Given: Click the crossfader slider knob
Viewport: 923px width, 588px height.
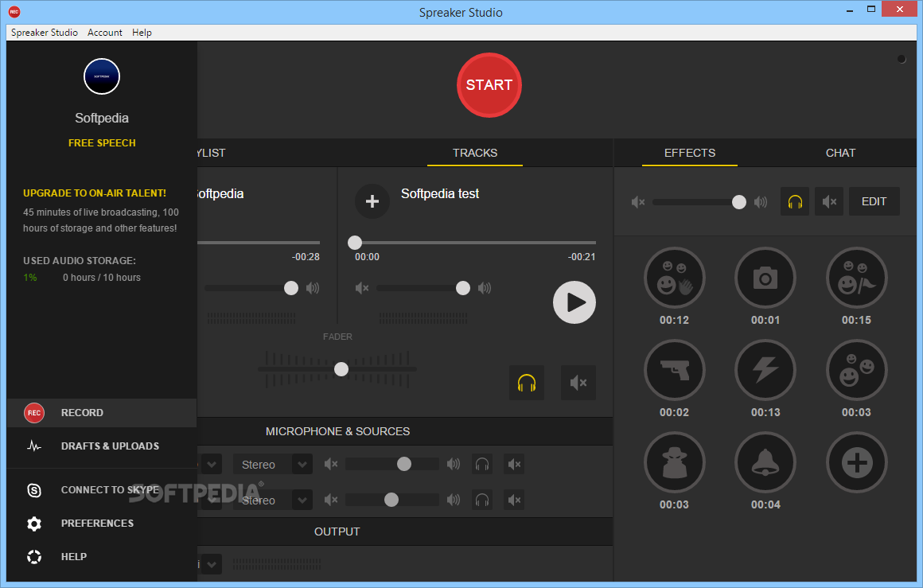Looking at the screenshot, I should (x=341, y=369).
